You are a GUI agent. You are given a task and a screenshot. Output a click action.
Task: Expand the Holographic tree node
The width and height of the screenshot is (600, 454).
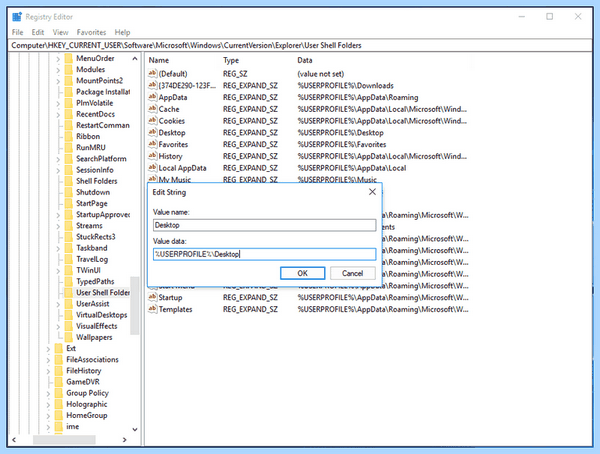(48, 405)
